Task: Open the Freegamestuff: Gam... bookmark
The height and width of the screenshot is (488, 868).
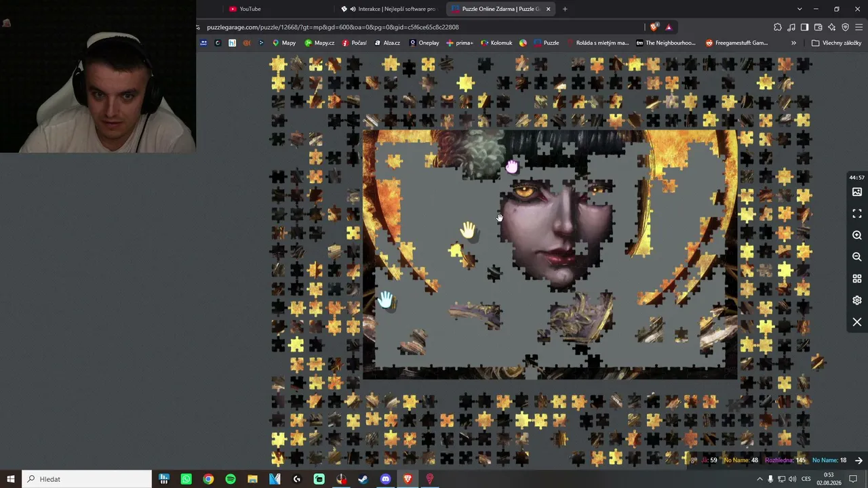Action: point(736,43)
